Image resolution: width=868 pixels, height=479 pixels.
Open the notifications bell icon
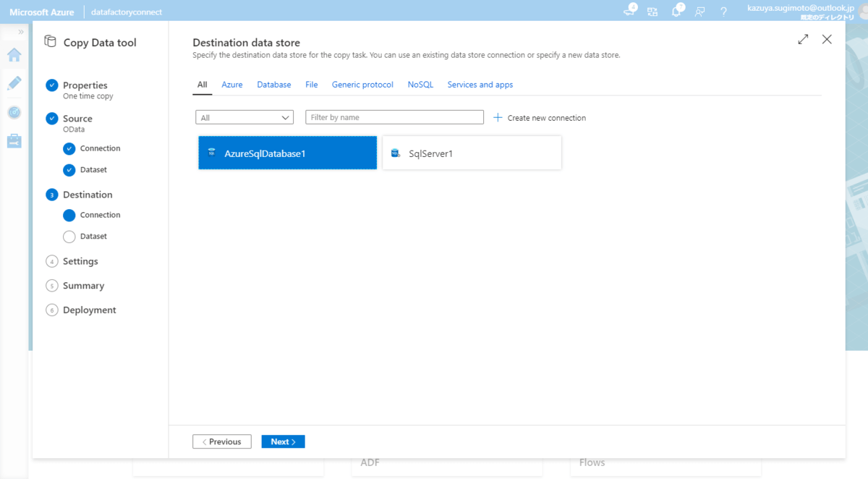[x=677, y=11]
